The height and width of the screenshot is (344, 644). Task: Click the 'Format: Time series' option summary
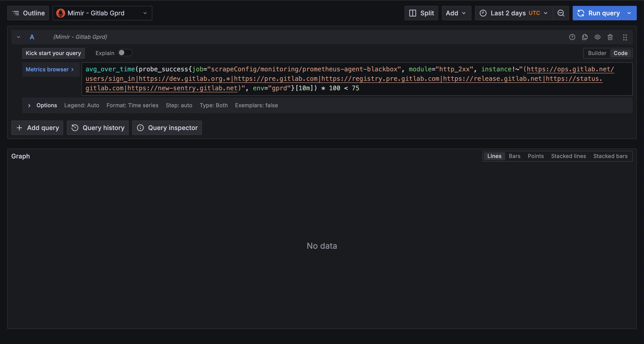coord(132,105)
